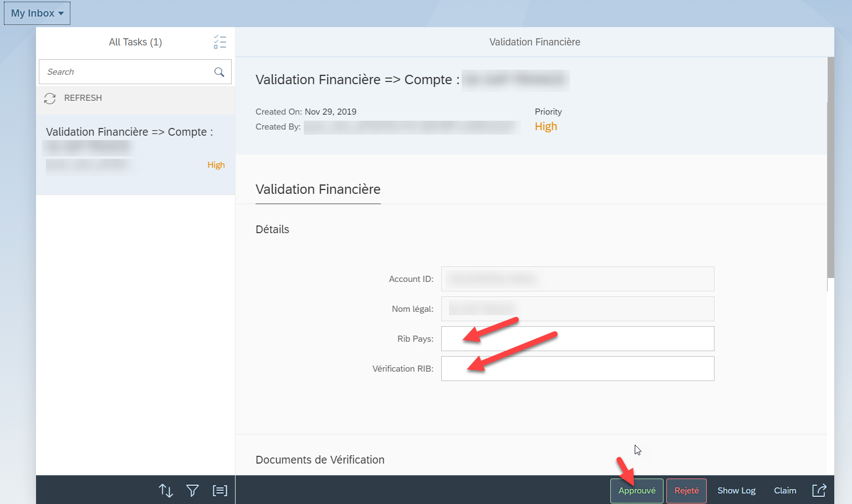Click the Show Log action
Viewport: 852px width, 504px height.
click(x=736, y=490)
